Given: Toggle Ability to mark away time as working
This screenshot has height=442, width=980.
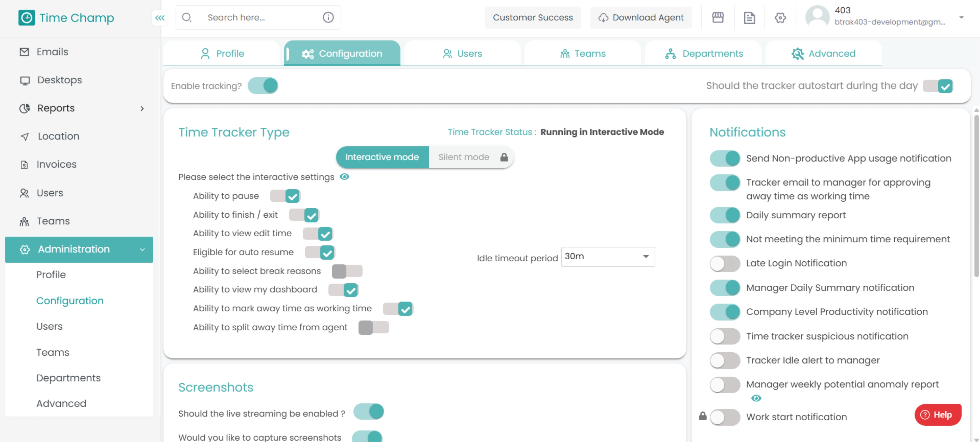Looking at the screenshot, I should coord(398,309).
